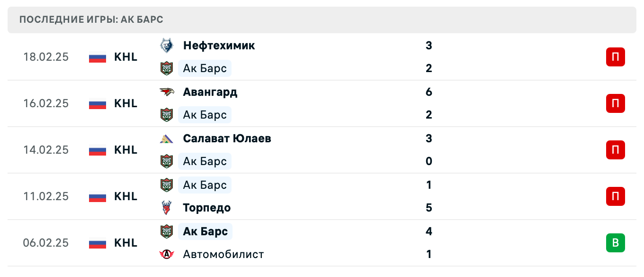Open the Нефтехимик team link
The height and width of the screenshot is (277, 644).
pyautogui.click(x=219, y=46)
